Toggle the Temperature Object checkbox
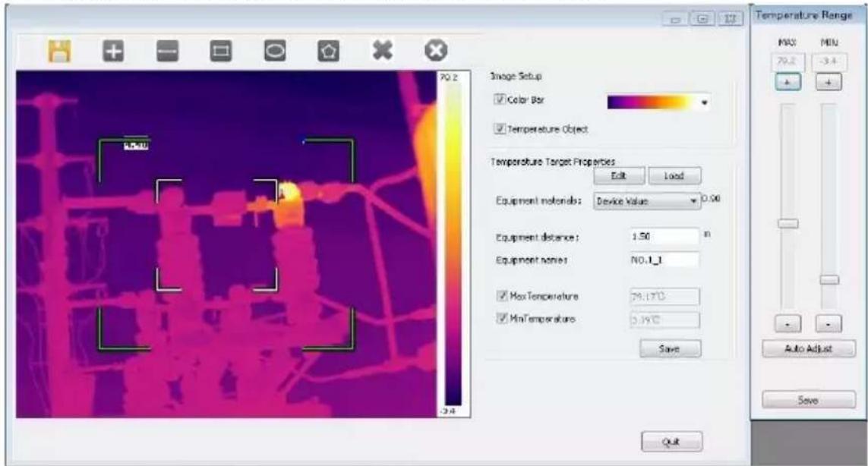The image size is (868, 466). (500, 128)
